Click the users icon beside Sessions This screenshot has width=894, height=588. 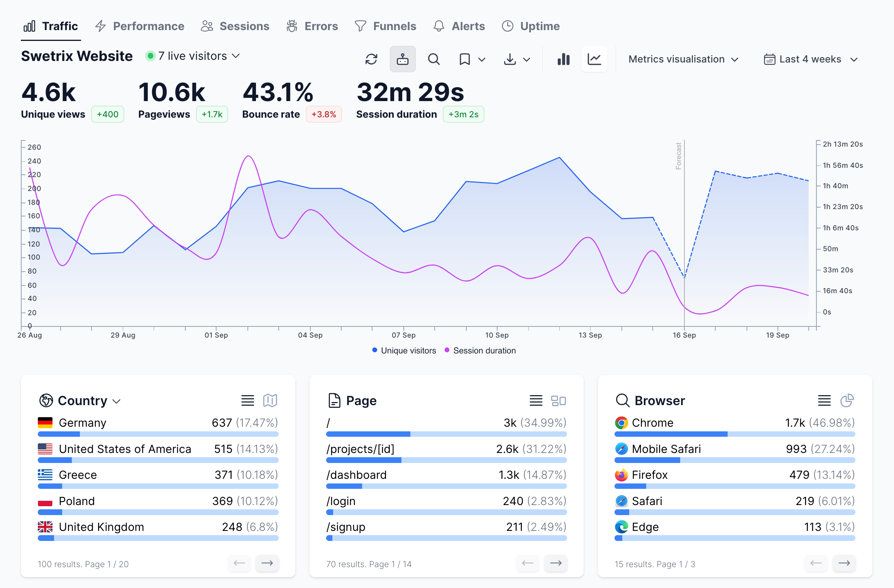click(x=207, y=26)
